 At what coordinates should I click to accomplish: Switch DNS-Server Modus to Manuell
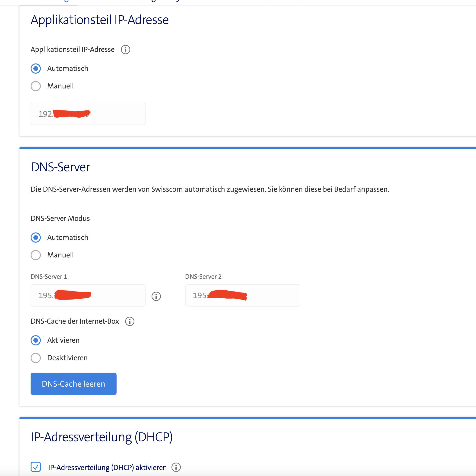(x=36, y=255)
